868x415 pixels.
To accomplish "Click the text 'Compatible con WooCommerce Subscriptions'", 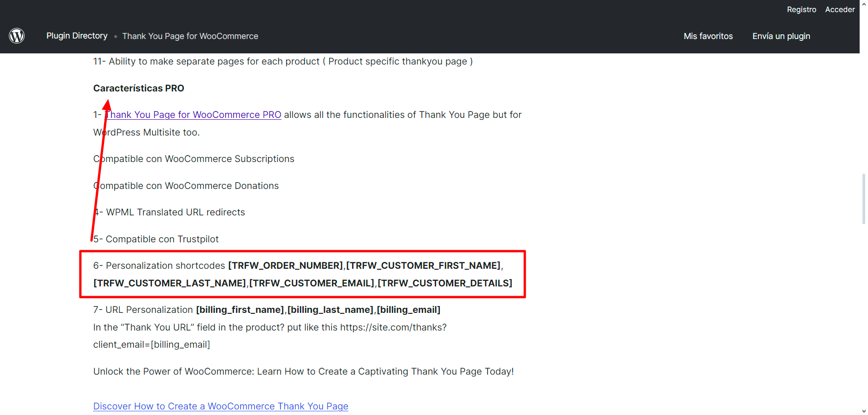I will coord(194,159).
